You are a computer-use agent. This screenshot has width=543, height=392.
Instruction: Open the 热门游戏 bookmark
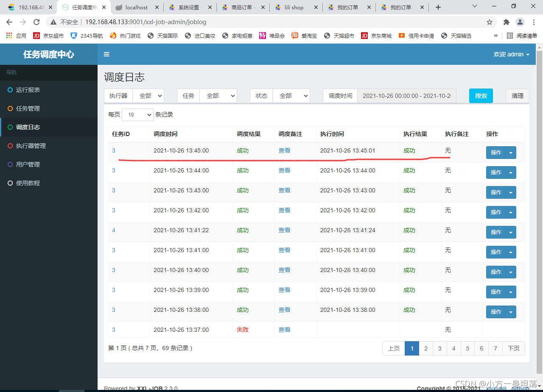coord(125,36)
